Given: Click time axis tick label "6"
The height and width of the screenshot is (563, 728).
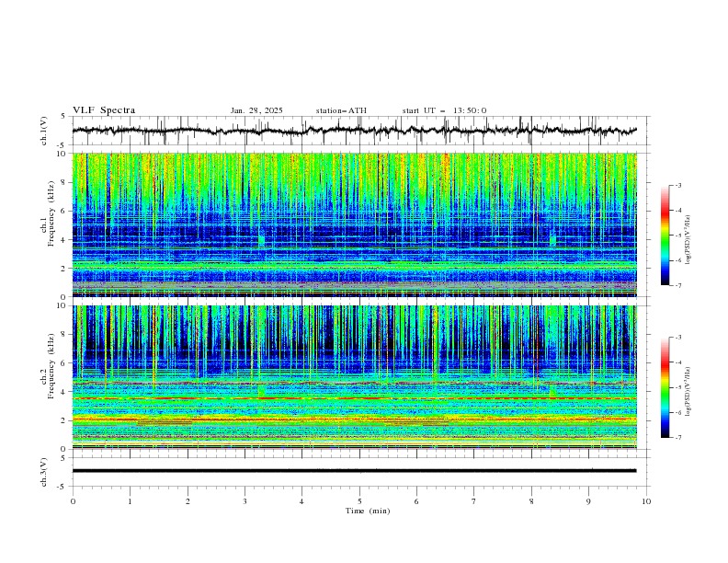Looking at the screenshot, I should [x=416, y=501].
